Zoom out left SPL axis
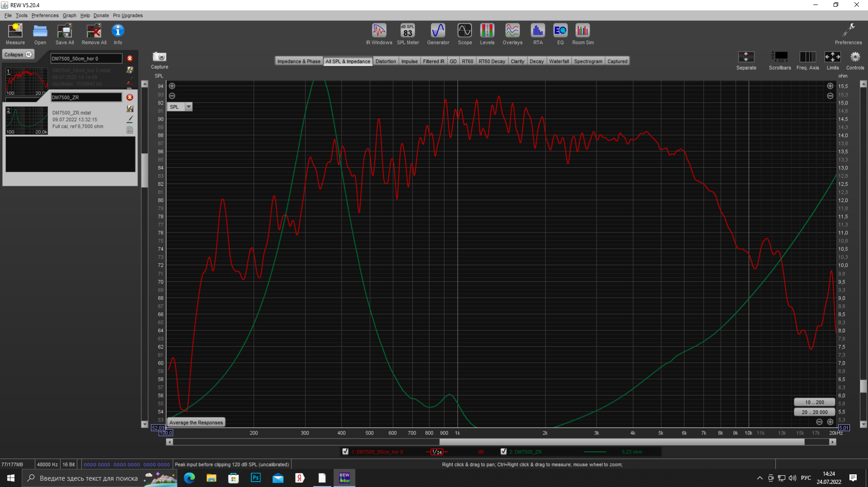868x487 pixels. click(172, 96)
